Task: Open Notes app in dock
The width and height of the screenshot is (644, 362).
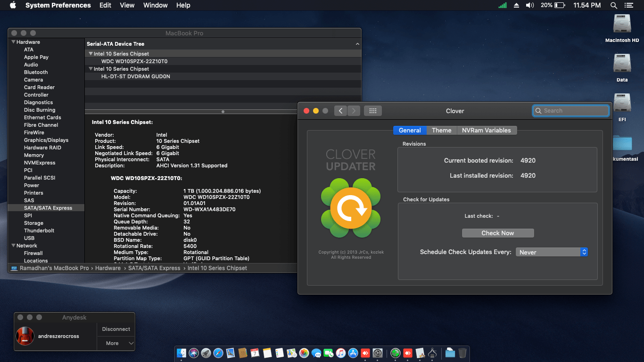Action: coord(267,353)
